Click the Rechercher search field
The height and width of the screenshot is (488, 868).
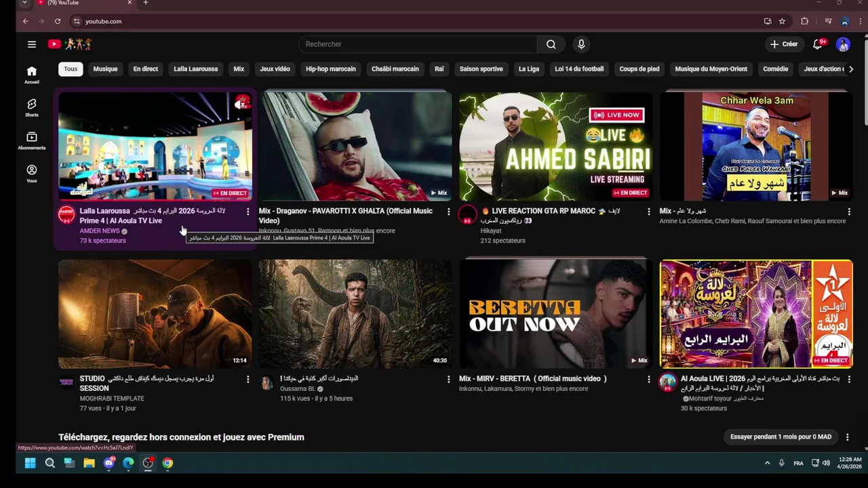point(417,44)
